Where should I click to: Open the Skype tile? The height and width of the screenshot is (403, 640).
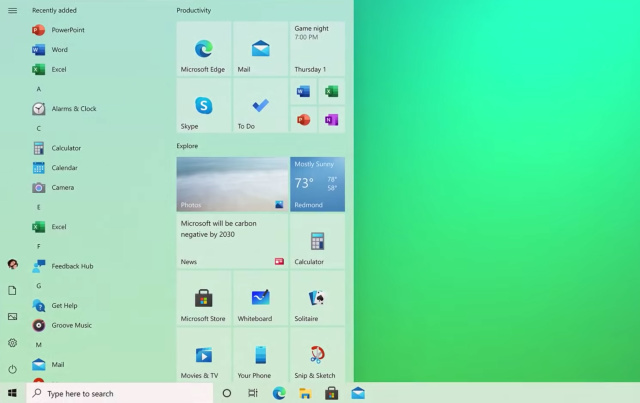point(204,106)
